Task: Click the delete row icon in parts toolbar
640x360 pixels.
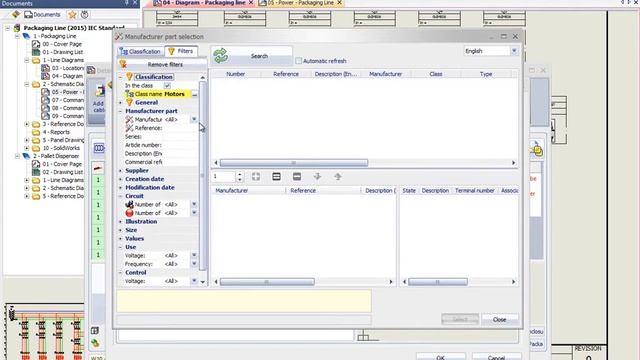Action: coord(297,176)
